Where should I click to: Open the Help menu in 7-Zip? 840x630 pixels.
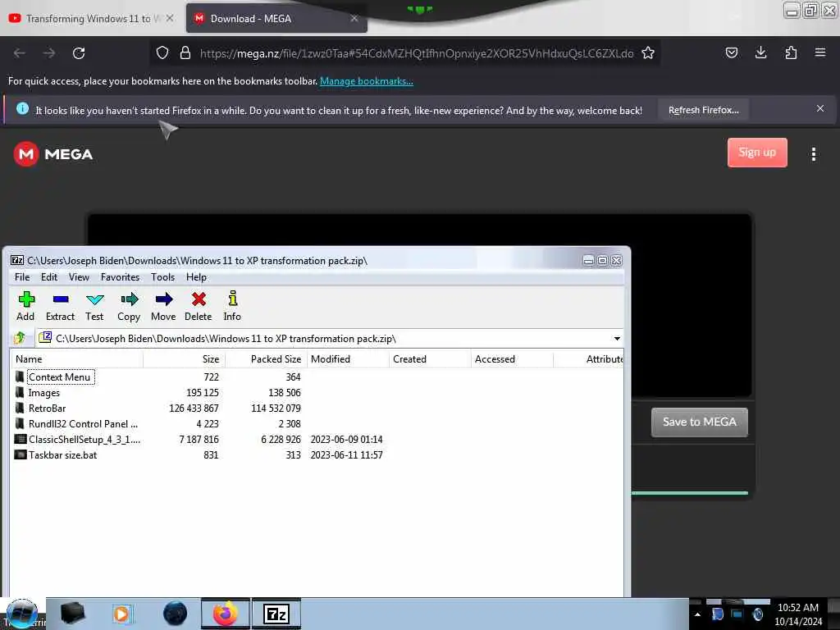coord(196,277)
